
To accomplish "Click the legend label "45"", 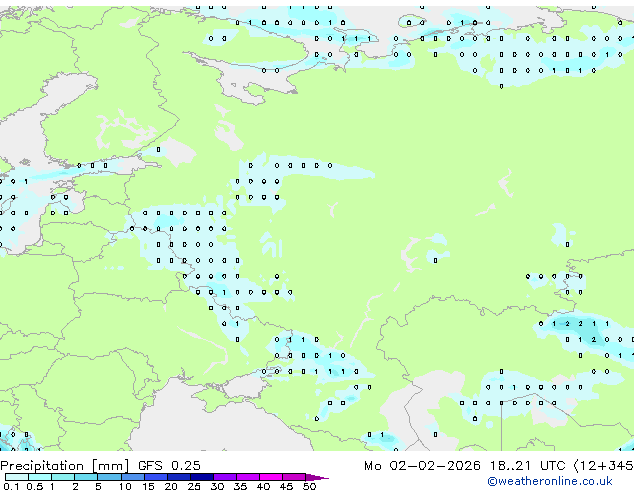I will (286, 486).
